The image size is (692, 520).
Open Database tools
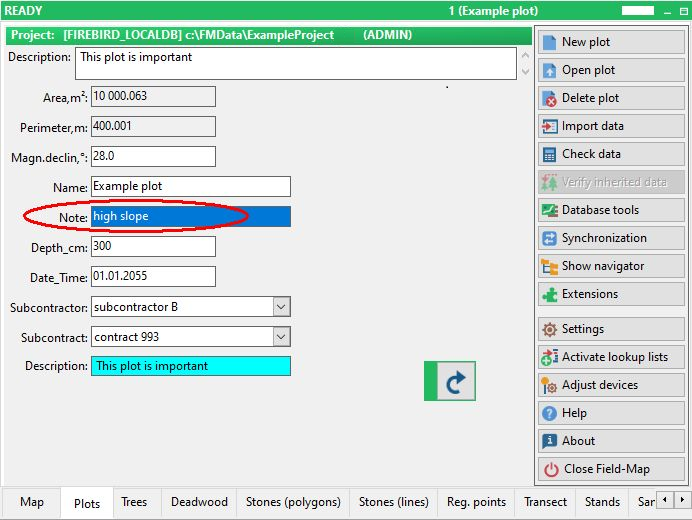[610, 210]
